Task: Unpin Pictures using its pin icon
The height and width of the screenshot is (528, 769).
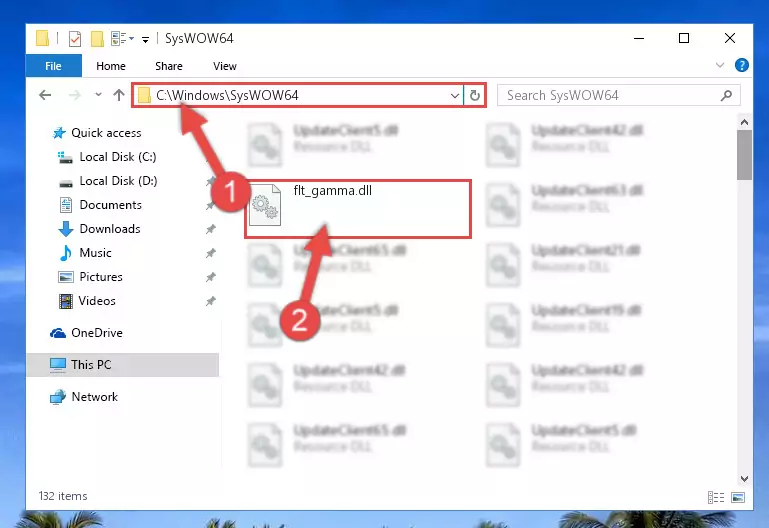Action: 210,277
